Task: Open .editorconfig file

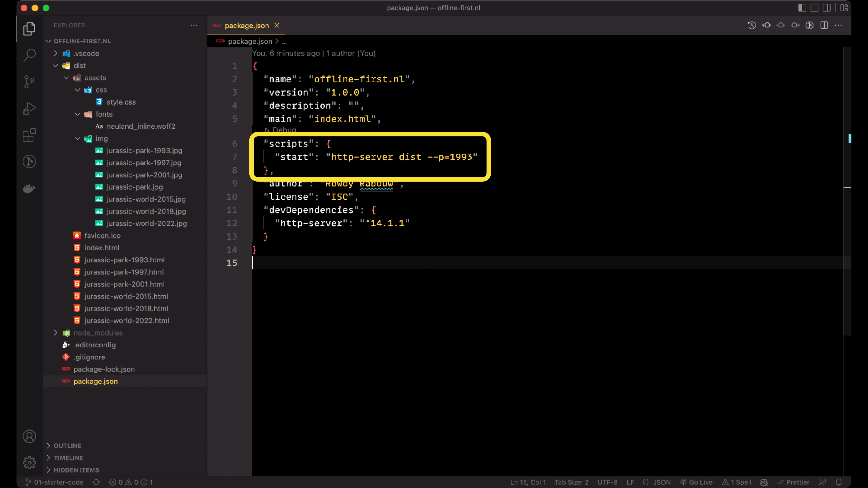Action: click(95, 345)
